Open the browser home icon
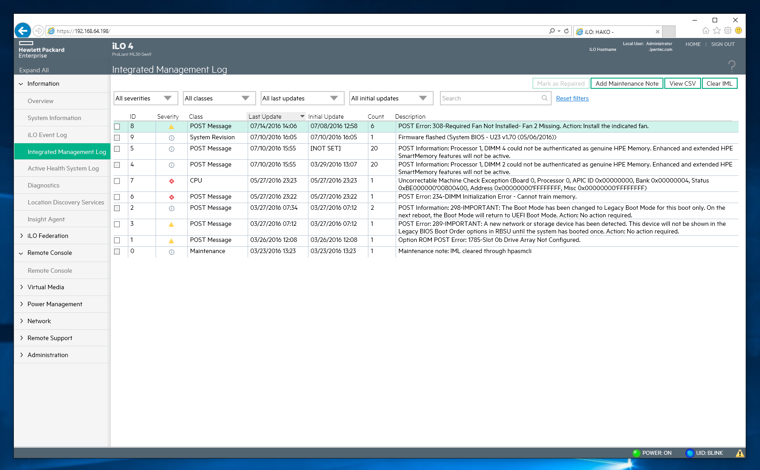This screenshot has width=760, height=470. tap(706, 31)
